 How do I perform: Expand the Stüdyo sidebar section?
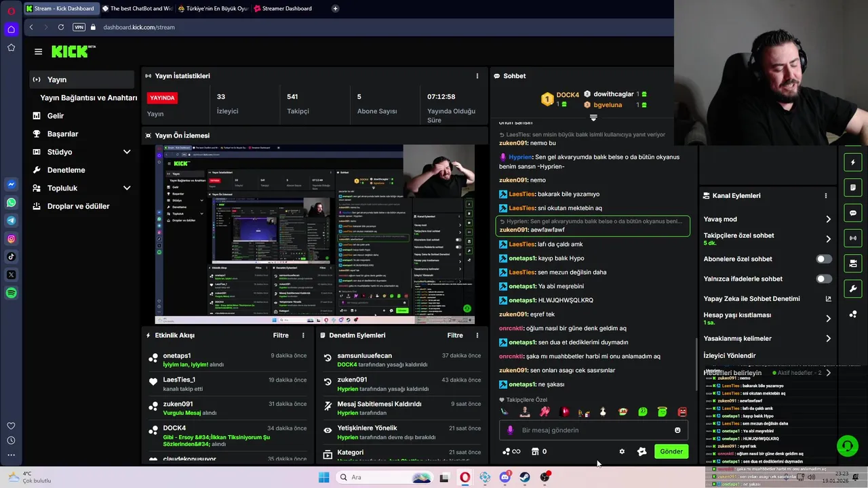pos(127,152)
